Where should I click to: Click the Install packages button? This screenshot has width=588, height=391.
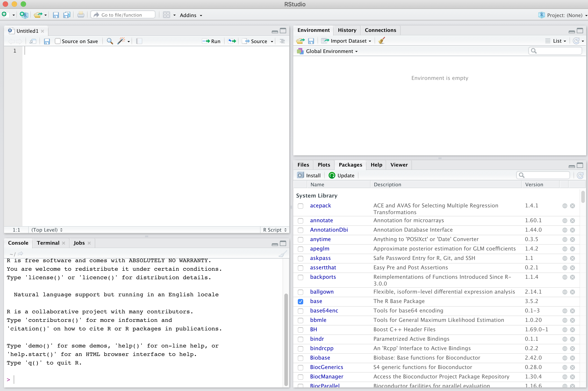[x=309, y=176]
